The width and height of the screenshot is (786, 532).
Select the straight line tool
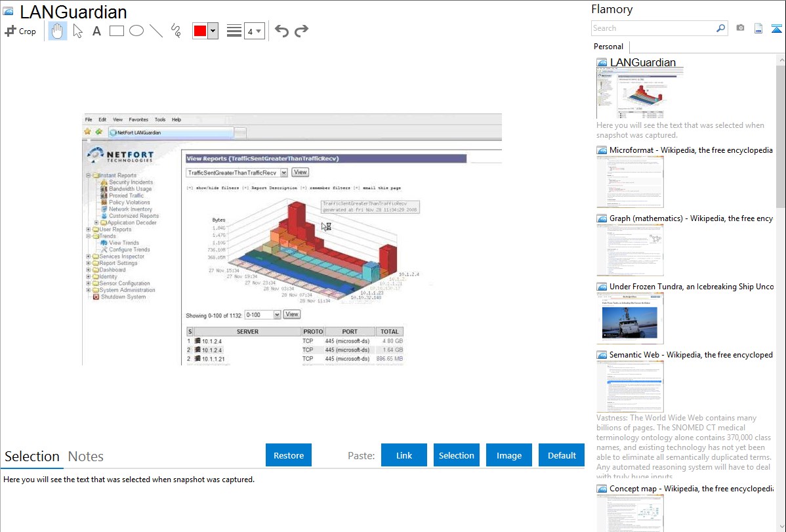tap(156, 31)
